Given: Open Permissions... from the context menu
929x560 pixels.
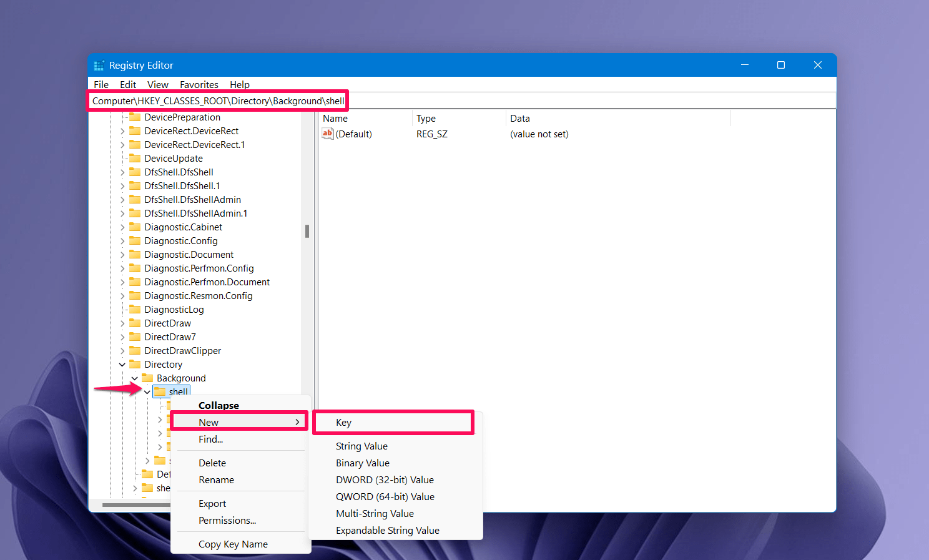Looking at the screenshot, I should click(x=241, y=520).
